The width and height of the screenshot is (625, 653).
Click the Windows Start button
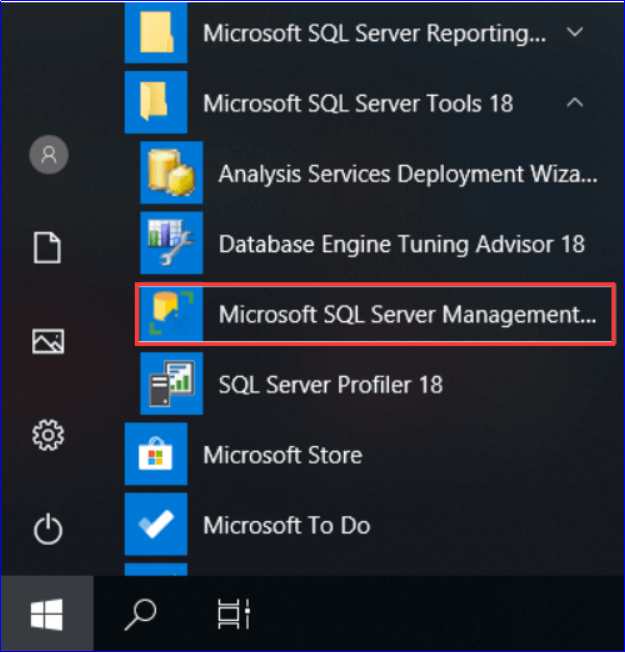coord(47,615)
